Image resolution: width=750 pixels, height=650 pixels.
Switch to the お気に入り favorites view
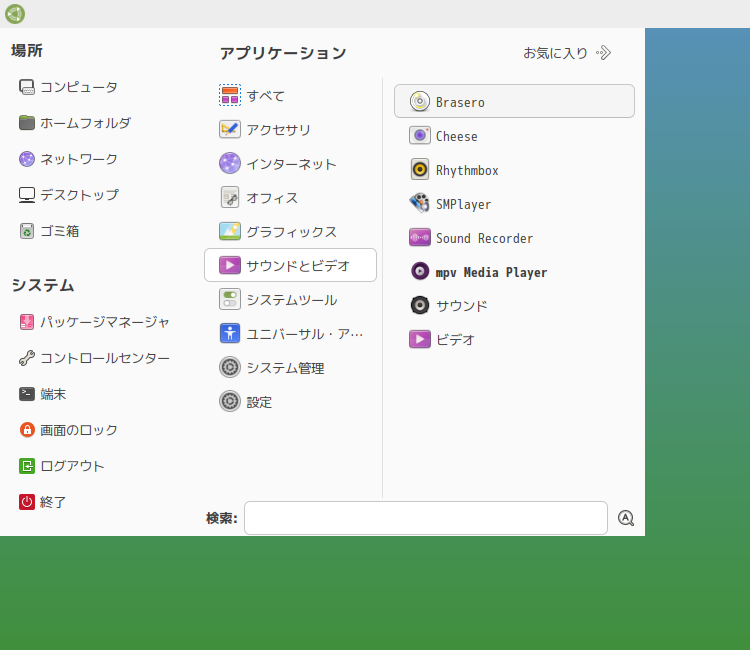pos(567,53)
